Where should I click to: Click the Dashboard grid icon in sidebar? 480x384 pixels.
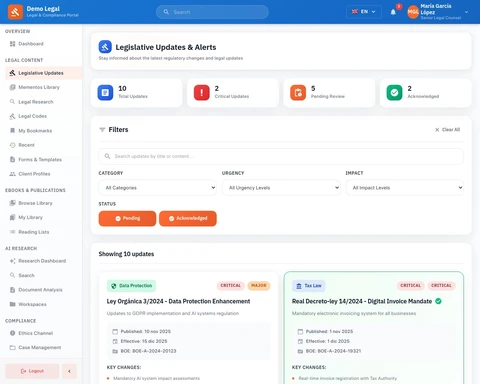13,44
